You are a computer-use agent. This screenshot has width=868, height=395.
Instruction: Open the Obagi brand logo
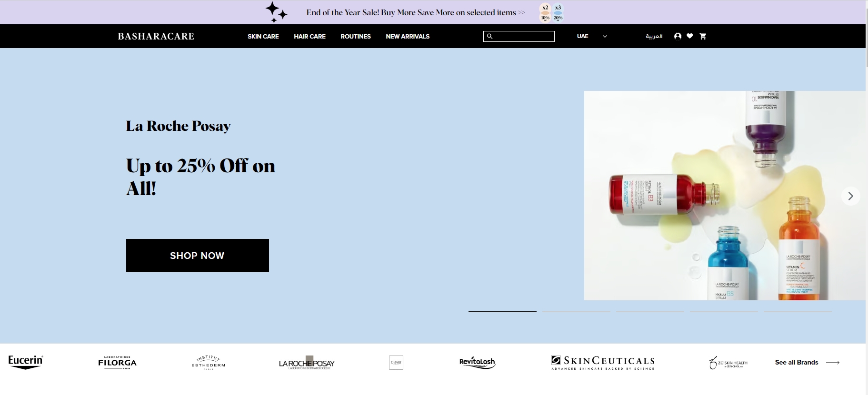point(396,363)
